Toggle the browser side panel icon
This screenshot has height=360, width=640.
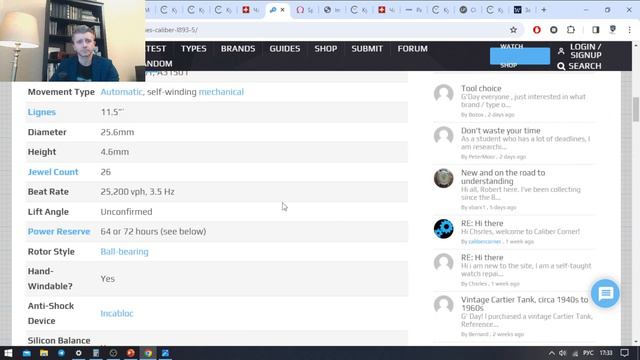[596, 30]
